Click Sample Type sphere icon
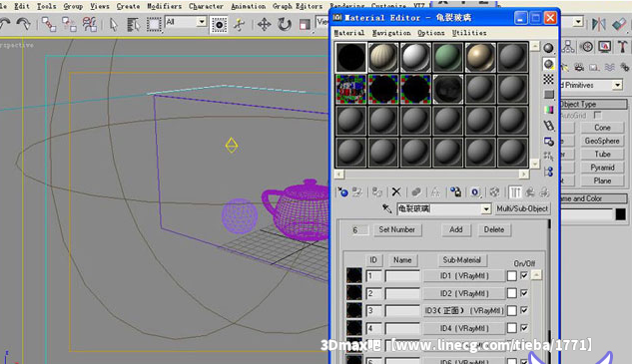Image resolution: width=632 pixels, height=364 pixels. pos(548,48)
